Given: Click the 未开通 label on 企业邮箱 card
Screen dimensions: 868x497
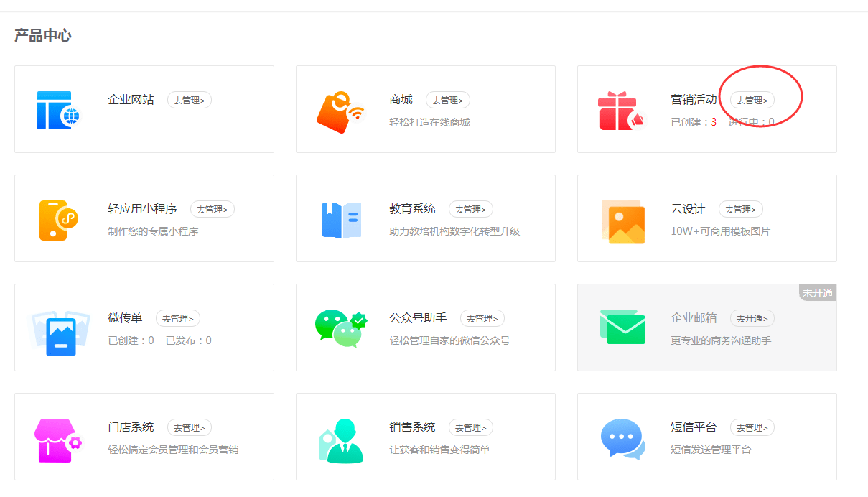Looking at the screenshot, I should coord(818,292).
